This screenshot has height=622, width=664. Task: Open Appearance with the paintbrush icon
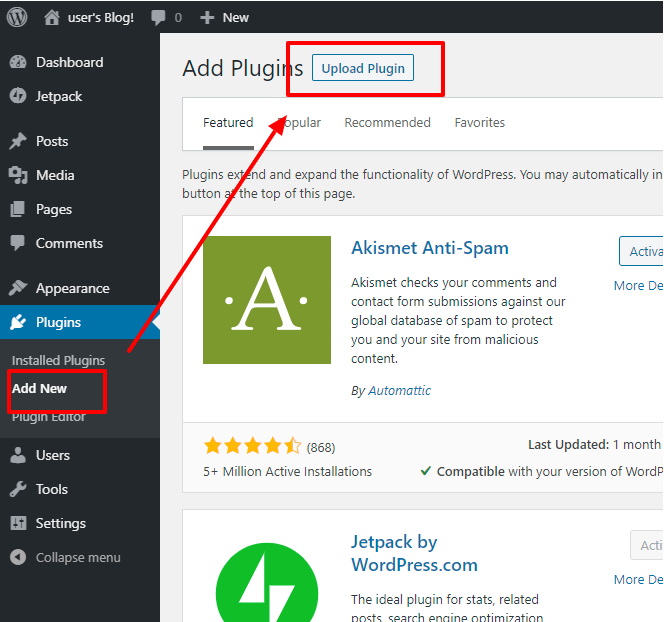(x=18, y=288)
